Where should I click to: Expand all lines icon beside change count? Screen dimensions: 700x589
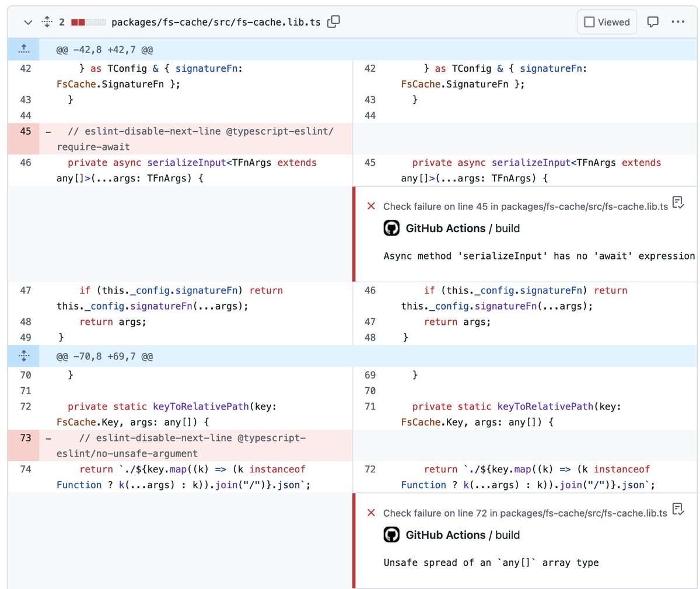click(x=47, y=22)
